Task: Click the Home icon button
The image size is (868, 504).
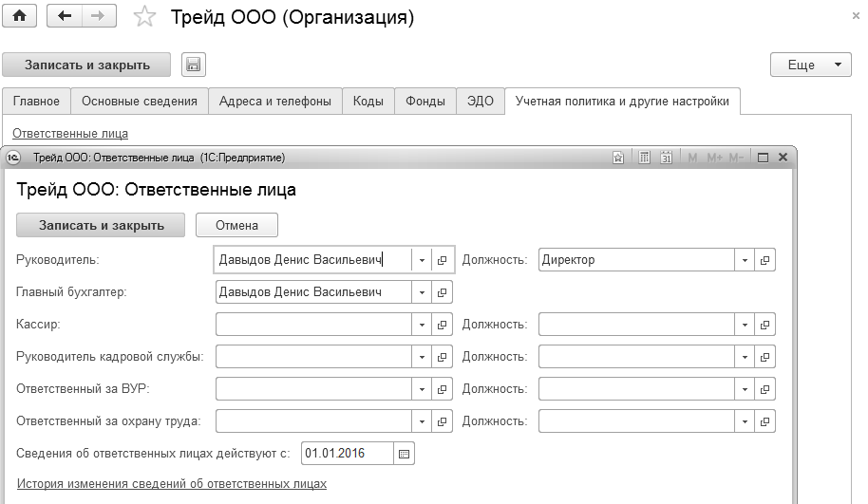Action: tap(19, 16)
